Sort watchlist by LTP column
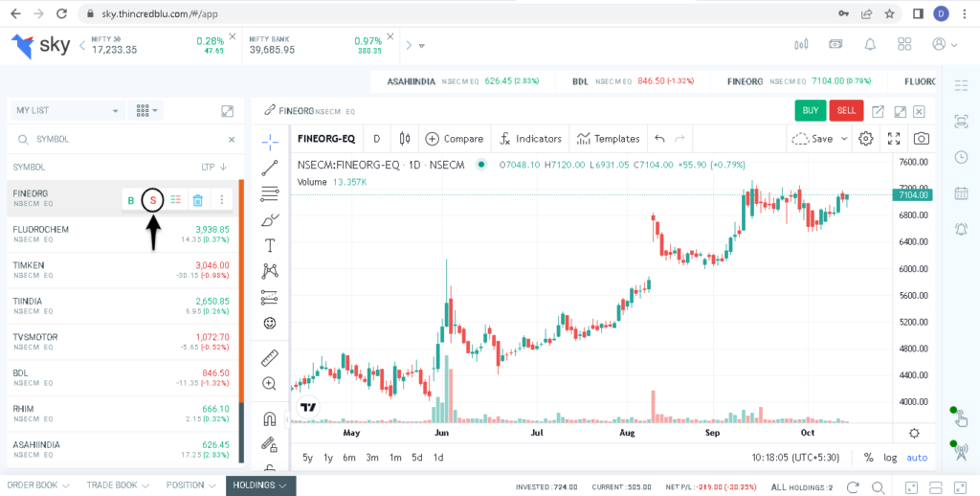This screenshot has width=980, height=496. [213, 168]
